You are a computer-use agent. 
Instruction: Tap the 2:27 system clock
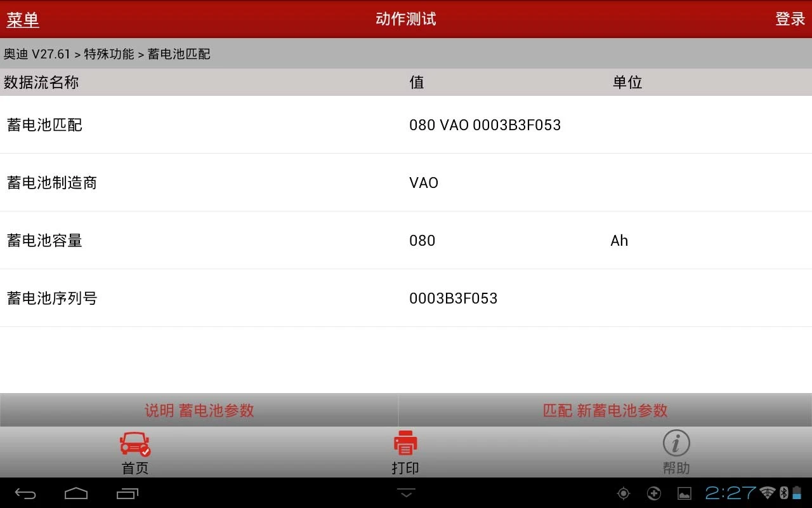click(x=731, y=493)
